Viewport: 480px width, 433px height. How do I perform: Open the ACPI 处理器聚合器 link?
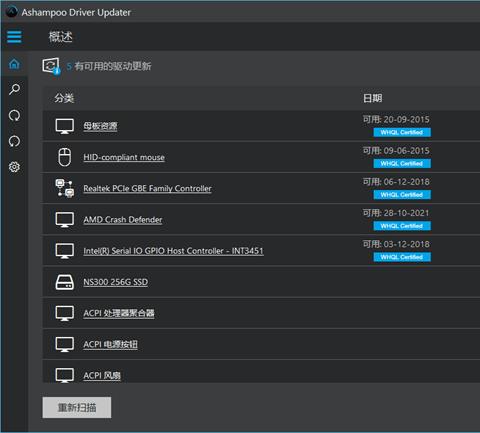tap(119, 313)
